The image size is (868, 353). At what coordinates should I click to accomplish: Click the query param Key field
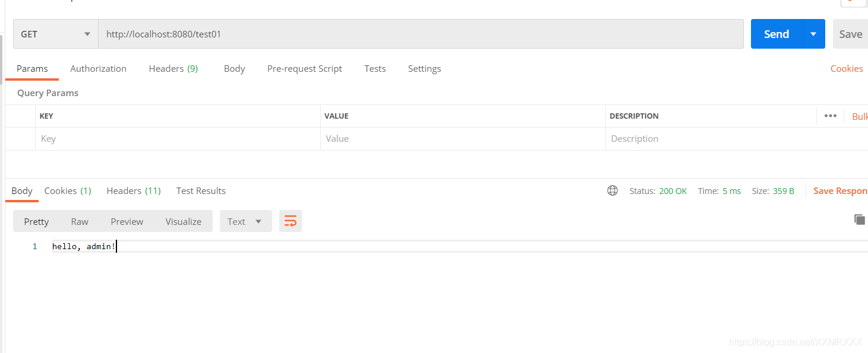178,138
